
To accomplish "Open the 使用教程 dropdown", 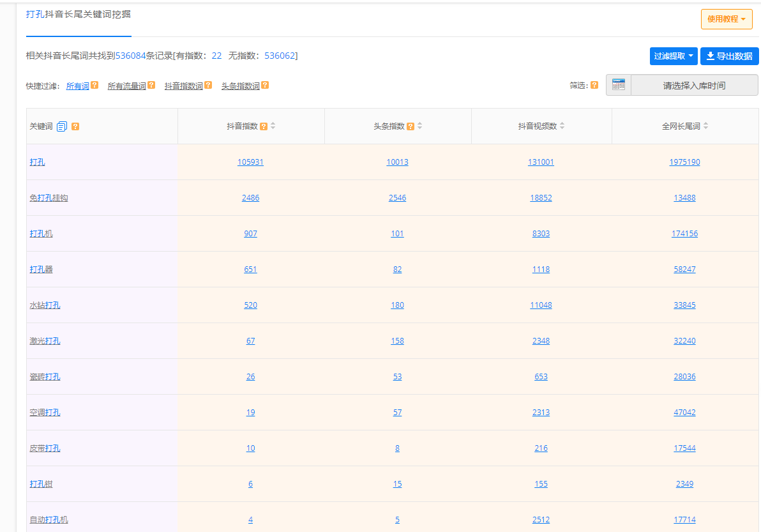I will point(726,19).
